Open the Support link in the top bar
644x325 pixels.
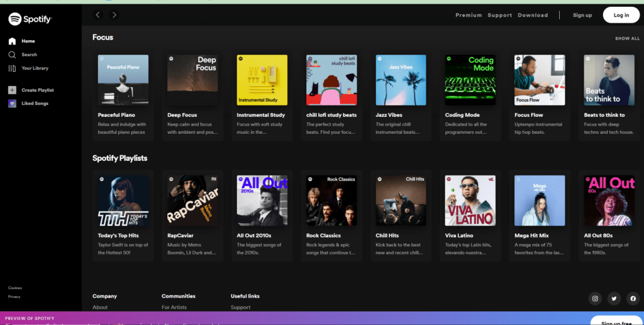click(500, 15)
